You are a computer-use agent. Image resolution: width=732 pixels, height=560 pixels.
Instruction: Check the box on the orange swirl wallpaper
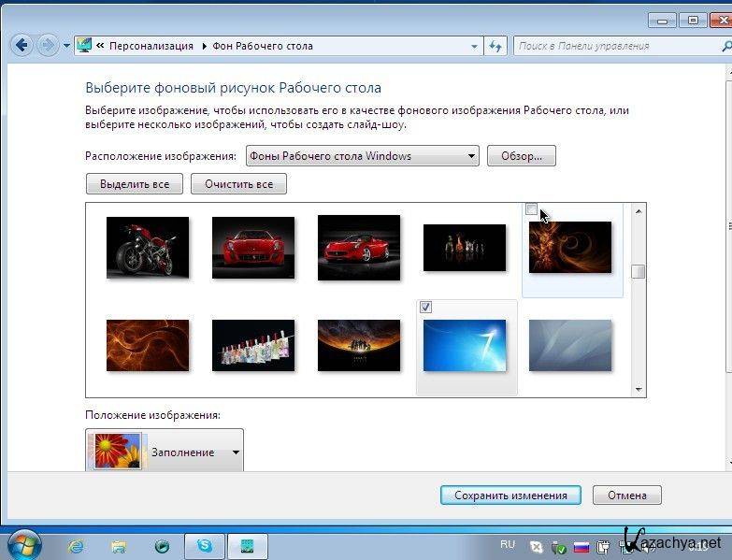tap(531, 210)
